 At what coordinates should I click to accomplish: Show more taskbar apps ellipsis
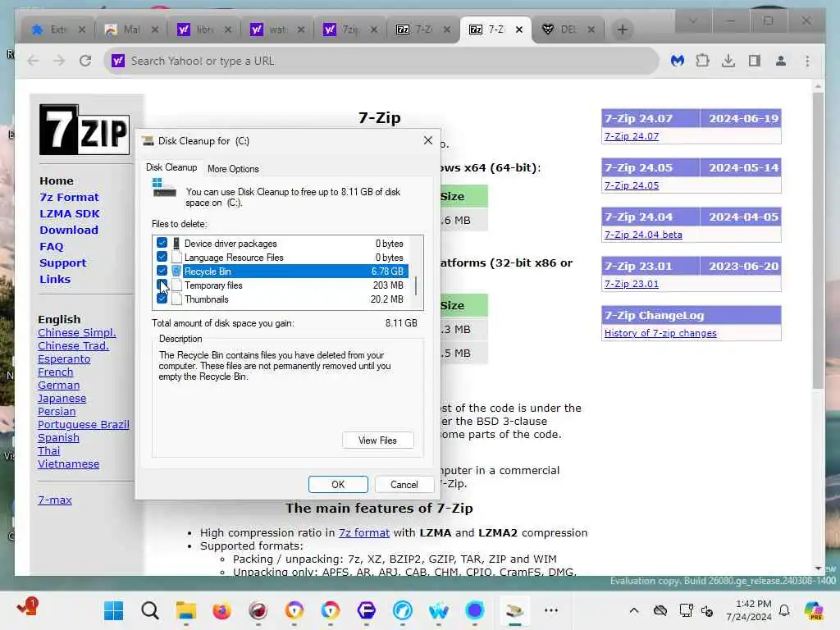pos(550,610)
